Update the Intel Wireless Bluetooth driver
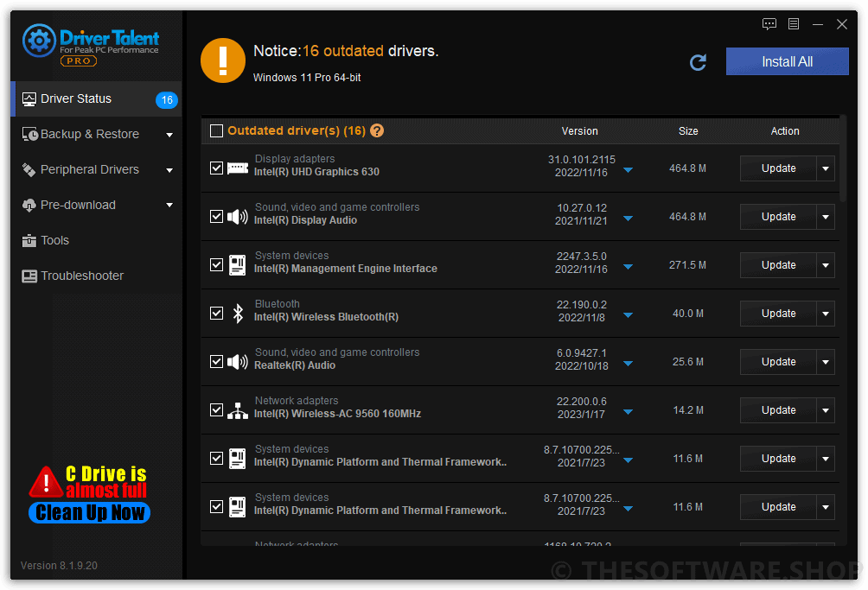The width and height of the screenshot is (868, 590). click(x=778, y=314)
